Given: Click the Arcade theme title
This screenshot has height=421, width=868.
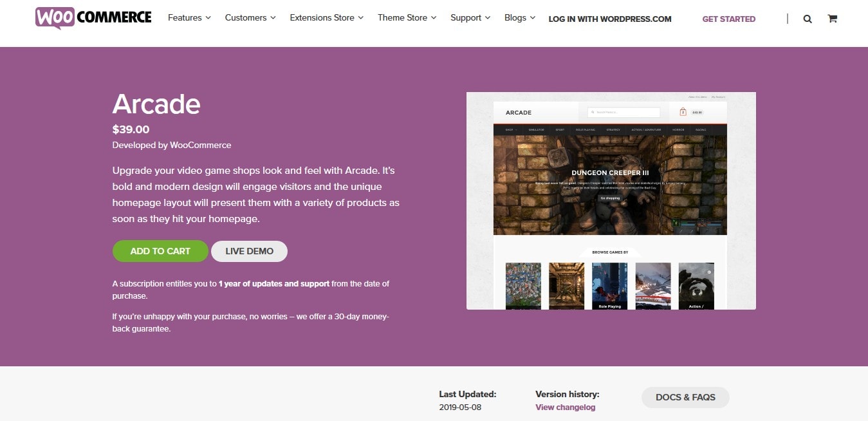Looking at the screenshot, I should (x=156, y=104).
